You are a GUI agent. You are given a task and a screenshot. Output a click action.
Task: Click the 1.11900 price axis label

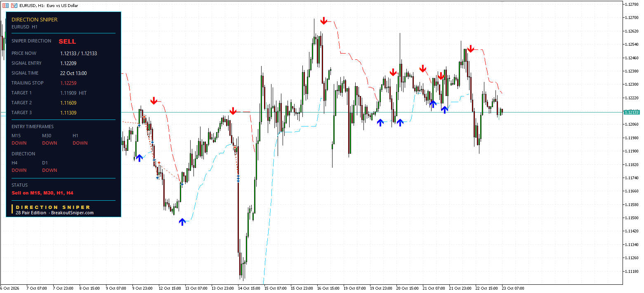(632, 151)
